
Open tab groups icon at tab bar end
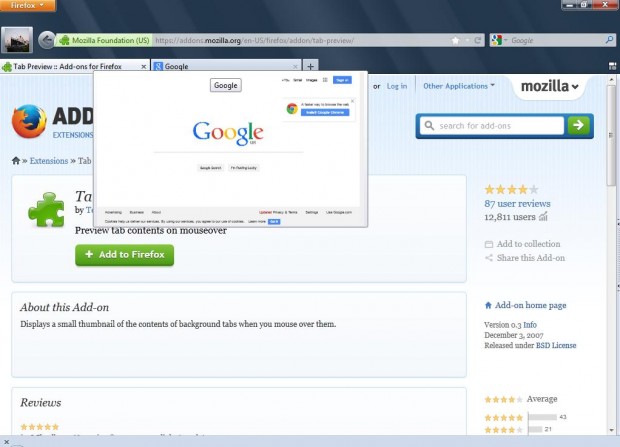(612, 66)
